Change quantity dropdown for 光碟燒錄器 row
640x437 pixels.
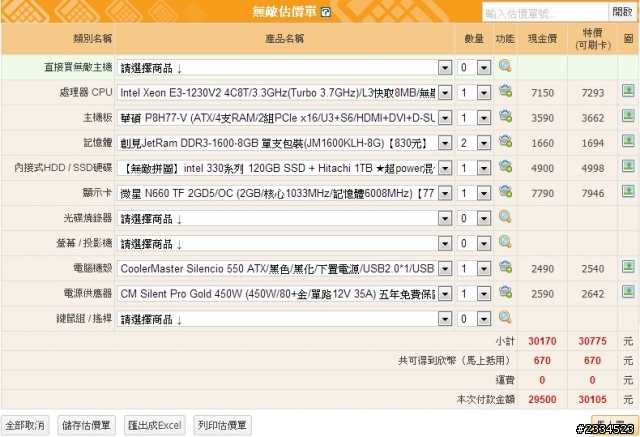coord(474,219)
